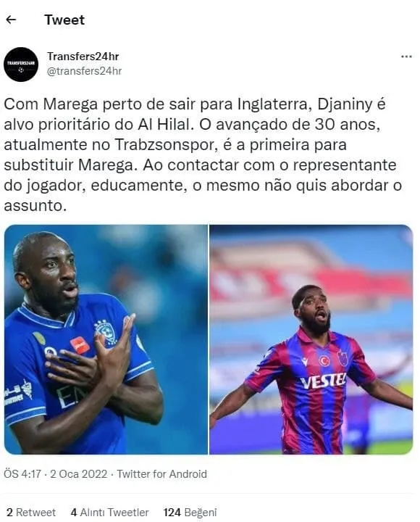Open the Twitter for Android source link
420x522 pixels.
tap(162, 473)
